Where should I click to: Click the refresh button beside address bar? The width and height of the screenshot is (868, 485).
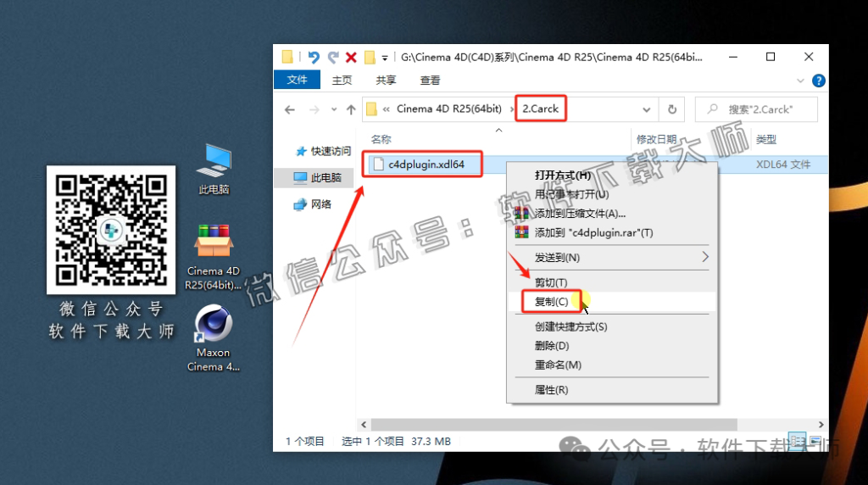[672, 109]
